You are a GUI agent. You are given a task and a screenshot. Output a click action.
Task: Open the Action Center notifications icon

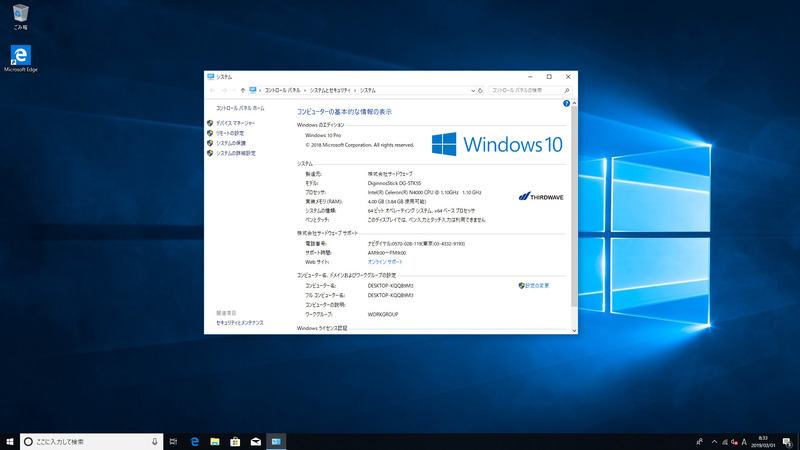[x=787, y=442]
